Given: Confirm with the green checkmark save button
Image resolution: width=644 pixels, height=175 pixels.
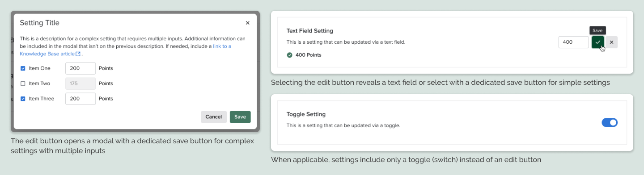Looking at the screenshot, I should click(597, 42).
